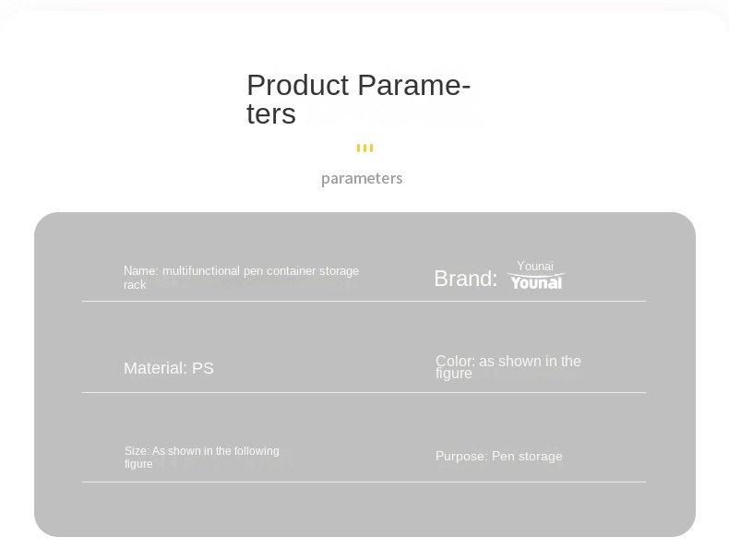Click the divider line under the Name row
Viewport: 729px width, 560px height.
tap(364, 301)
